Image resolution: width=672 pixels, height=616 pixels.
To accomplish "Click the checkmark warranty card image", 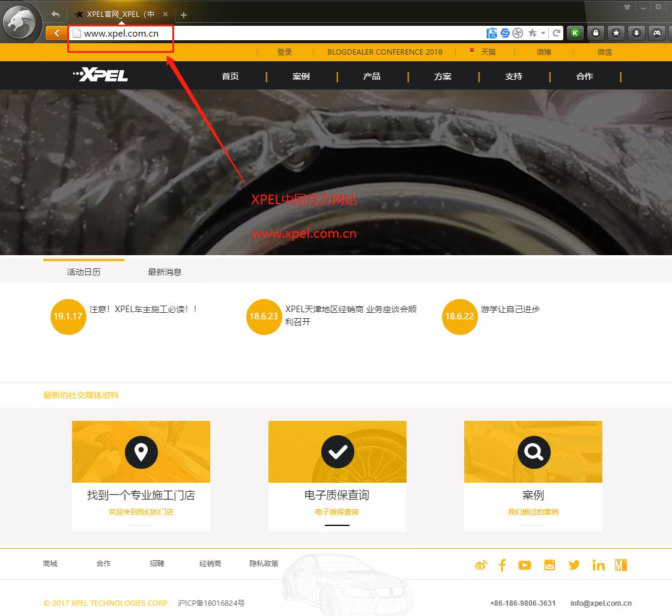I will (x=338, y=451).
